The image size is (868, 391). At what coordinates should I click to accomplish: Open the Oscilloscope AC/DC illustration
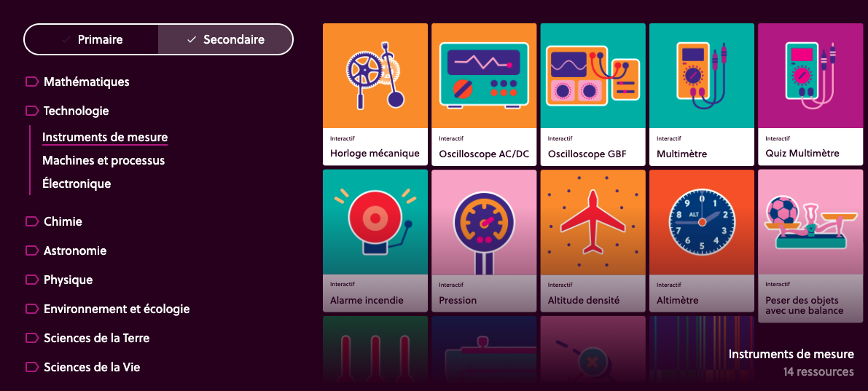484,76
